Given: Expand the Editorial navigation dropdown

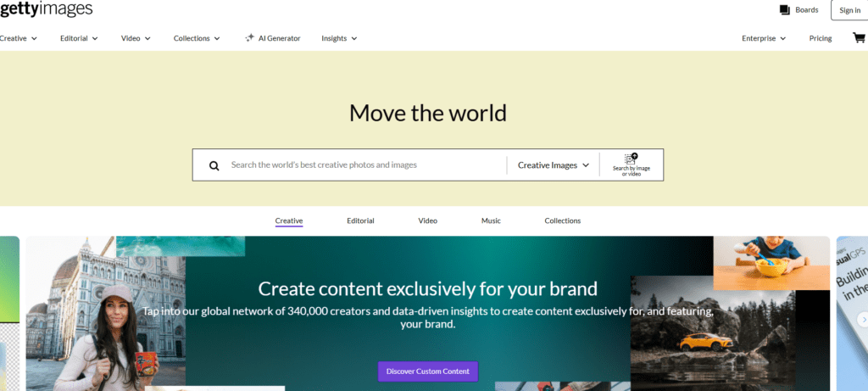Looking at the screenshot, I should pos(79,38).
